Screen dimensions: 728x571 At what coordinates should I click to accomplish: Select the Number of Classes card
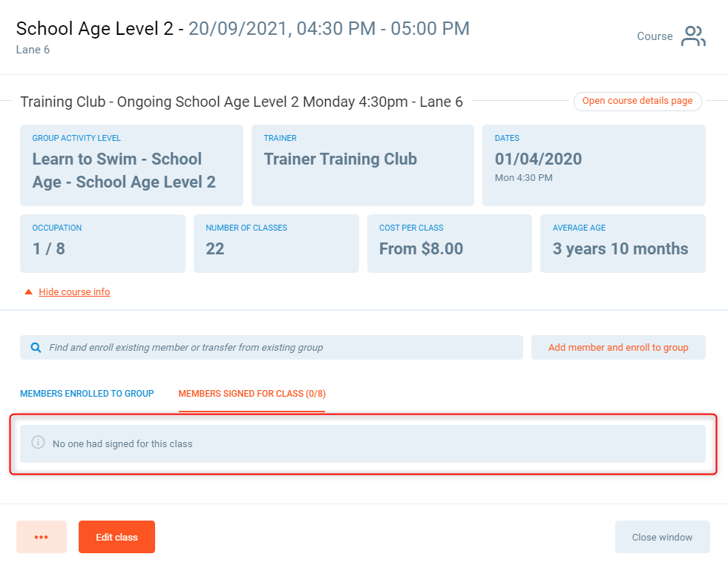tap(276, 244)
